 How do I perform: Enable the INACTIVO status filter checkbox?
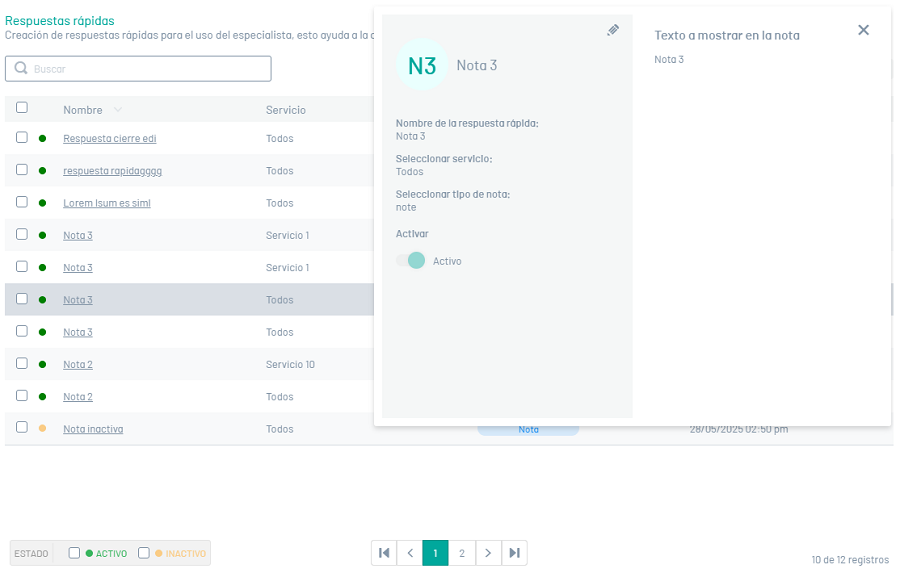[144, 553]
